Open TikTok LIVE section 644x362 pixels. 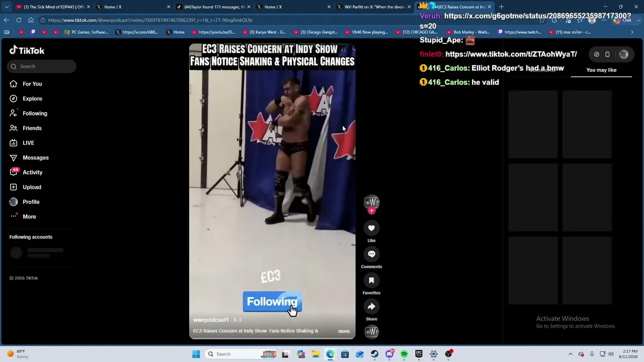pos(22,143)
